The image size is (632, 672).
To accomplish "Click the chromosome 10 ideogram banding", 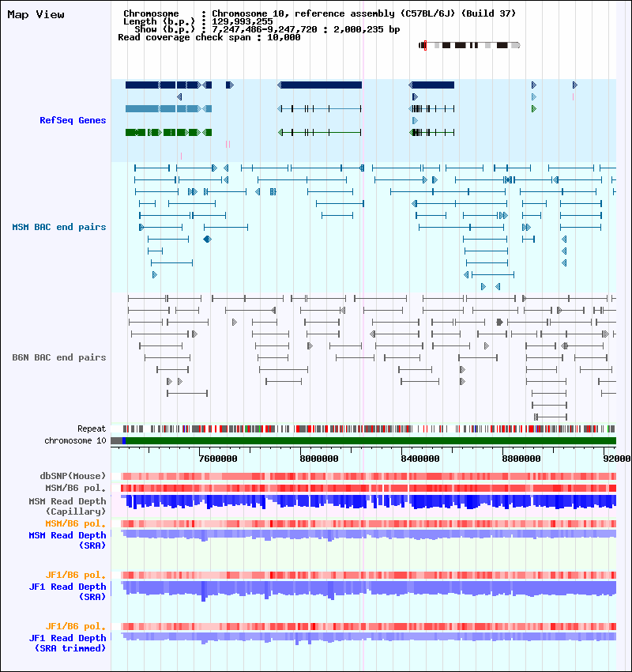I will coord(469,45).
